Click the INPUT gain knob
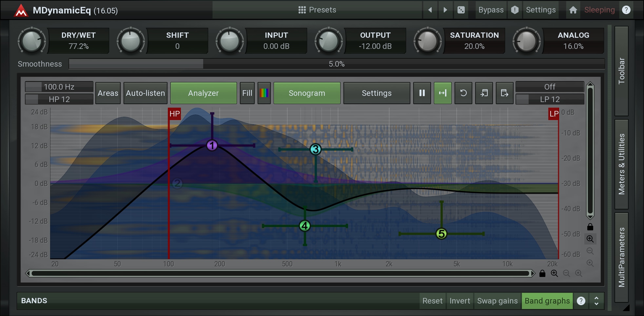 point(230,41)
